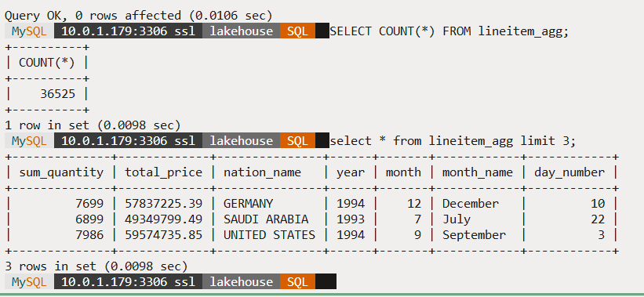Click the month value 12

click(x=414, y=204)
